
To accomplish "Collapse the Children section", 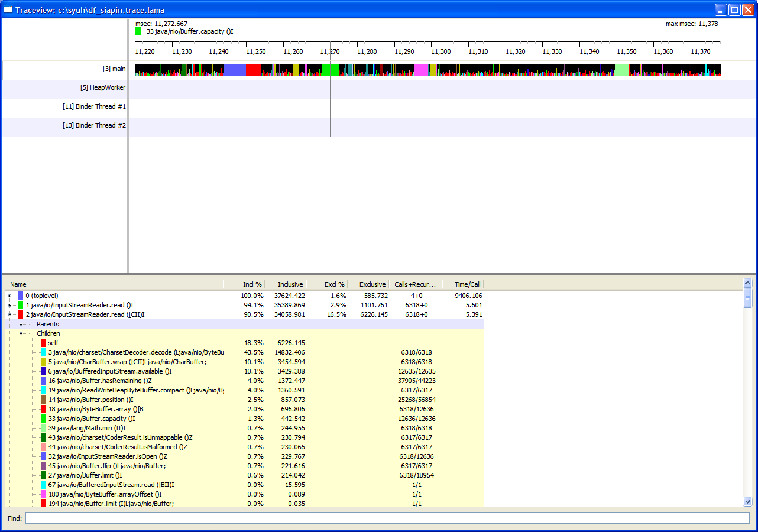I will (21, 333).
